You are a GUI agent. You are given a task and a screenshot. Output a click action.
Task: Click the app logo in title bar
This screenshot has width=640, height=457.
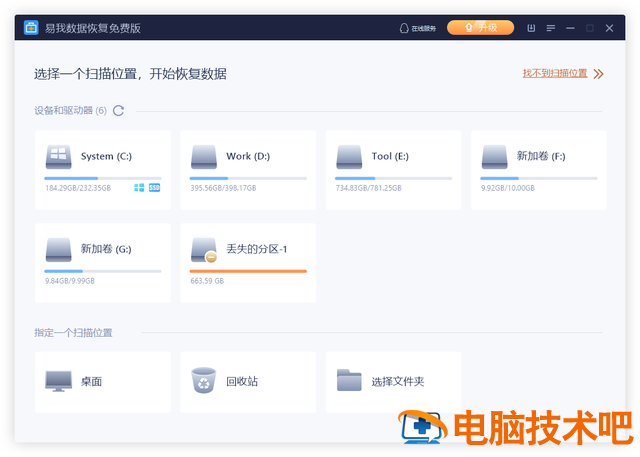pos(31,28)
